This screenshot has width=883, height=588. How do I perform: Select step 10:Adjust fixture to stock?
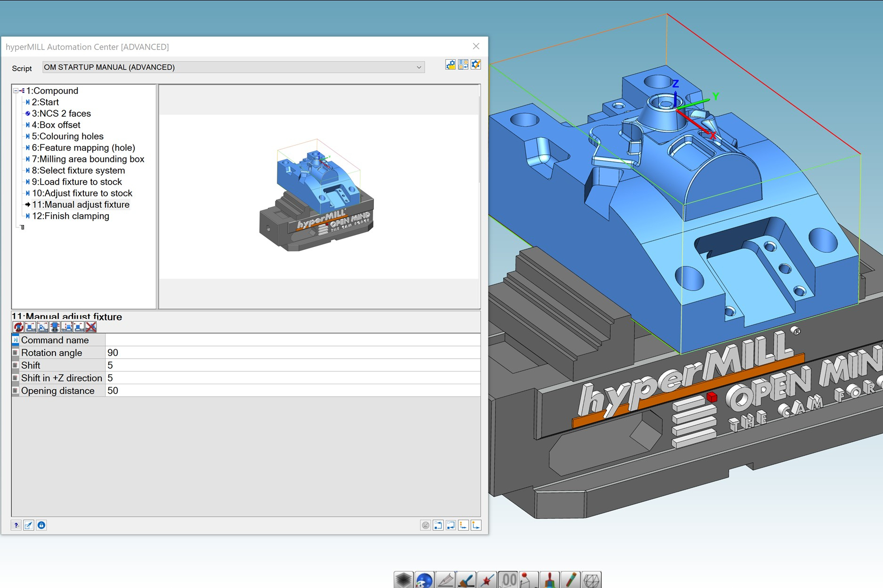[x=82, y=193]
